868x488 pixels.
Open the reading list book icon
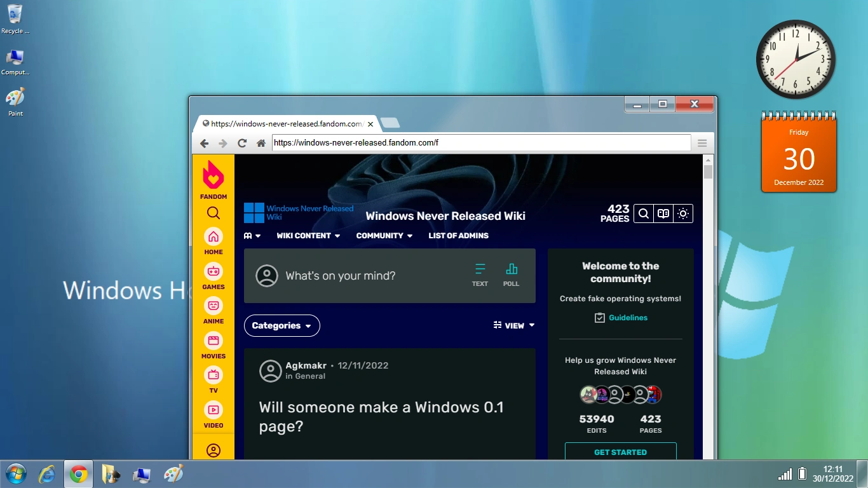tap(663, 213)
